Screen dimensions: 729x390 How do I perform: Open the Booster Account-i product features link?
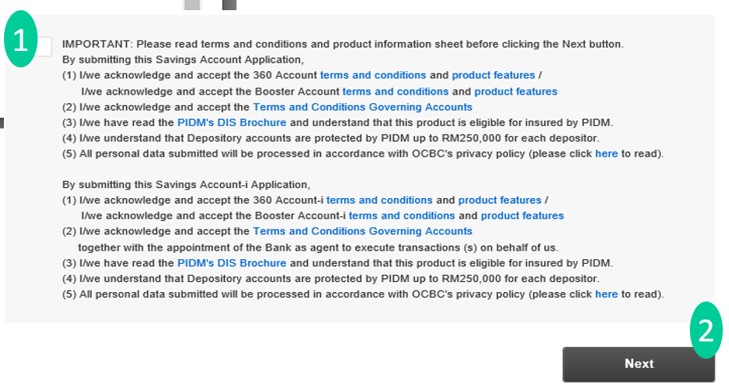[x=522, y=216]
